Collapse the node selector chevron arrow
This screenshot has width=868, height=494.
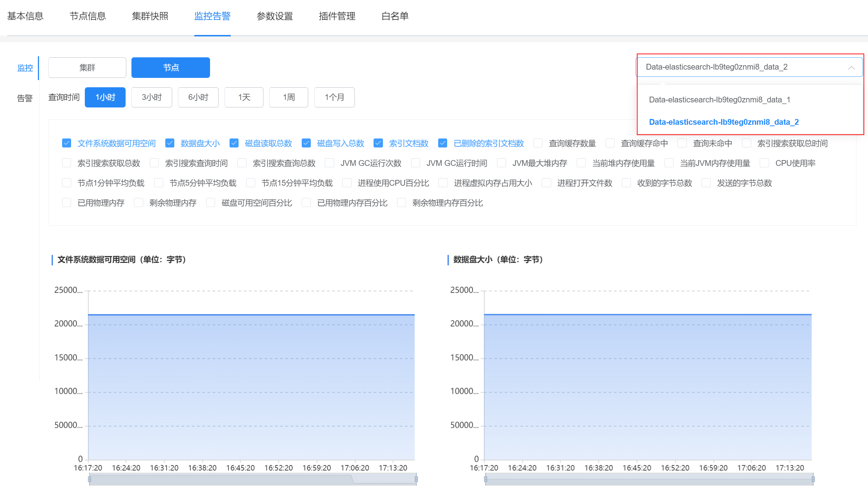851,67
